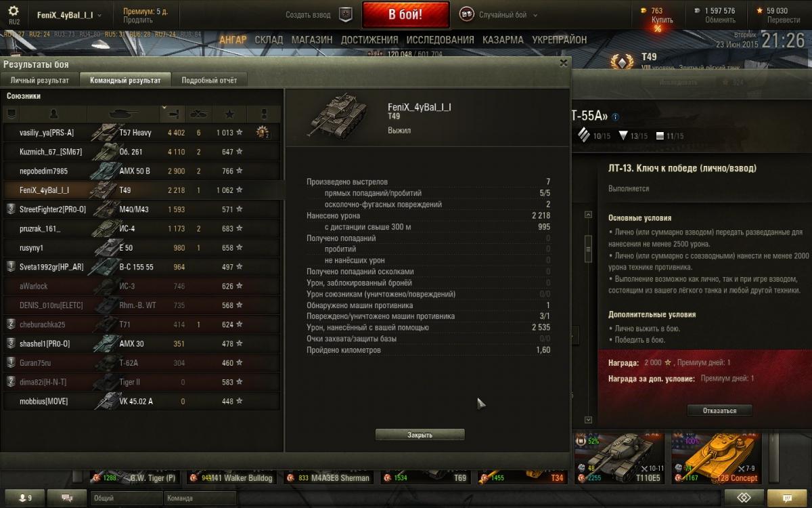Select vasiliy_ya T57 Heavy row
812x508 pixels.
pos(141,133)
